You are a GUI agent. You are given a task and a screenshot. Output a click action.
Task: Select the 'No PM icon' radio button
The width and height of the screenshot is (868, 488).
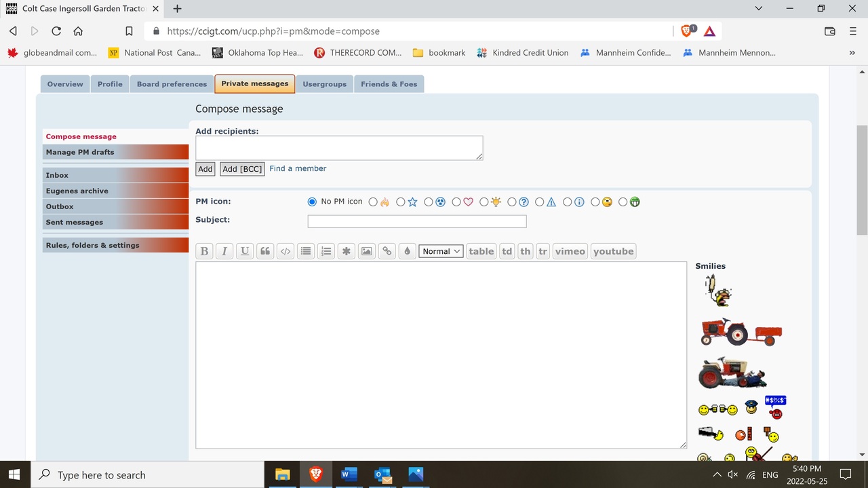coord(312,202)
